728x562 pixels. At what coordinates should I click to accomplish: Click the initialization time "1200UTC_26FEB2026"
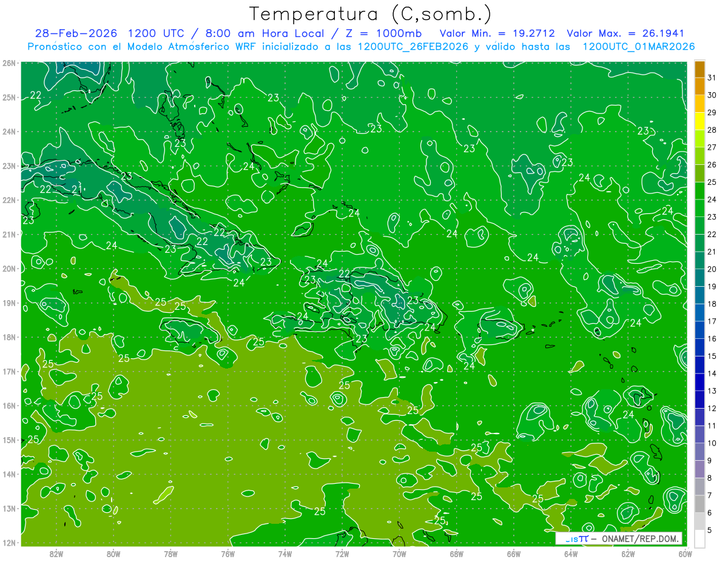click(413, 47)
